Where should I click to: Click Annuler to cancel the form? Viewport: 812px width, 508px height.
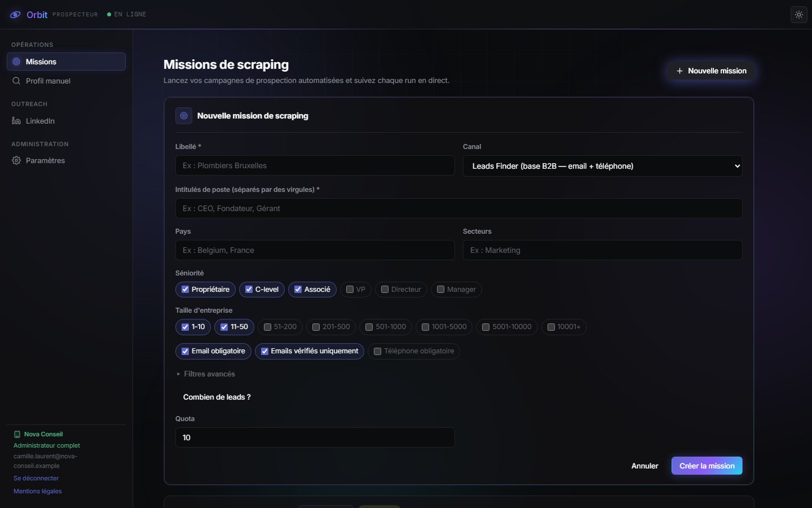(x=645, y=466)
